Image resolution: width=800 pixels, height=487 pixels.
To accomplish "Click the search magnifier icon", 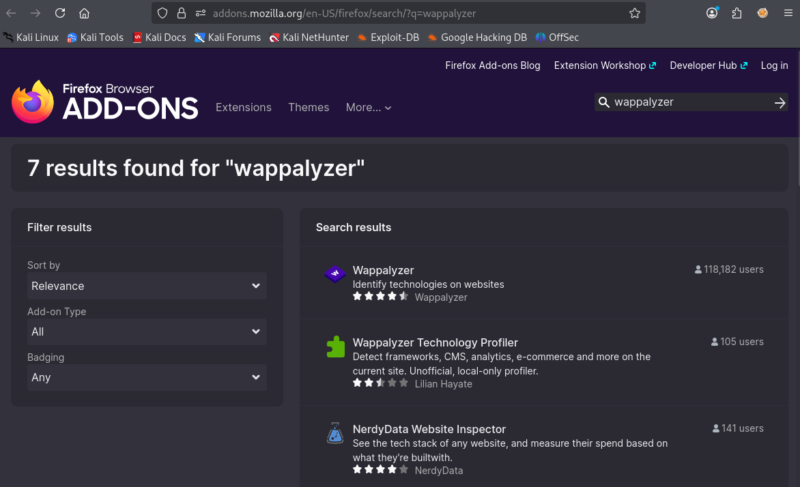I will pyautogui.click(x=604, y=102).
